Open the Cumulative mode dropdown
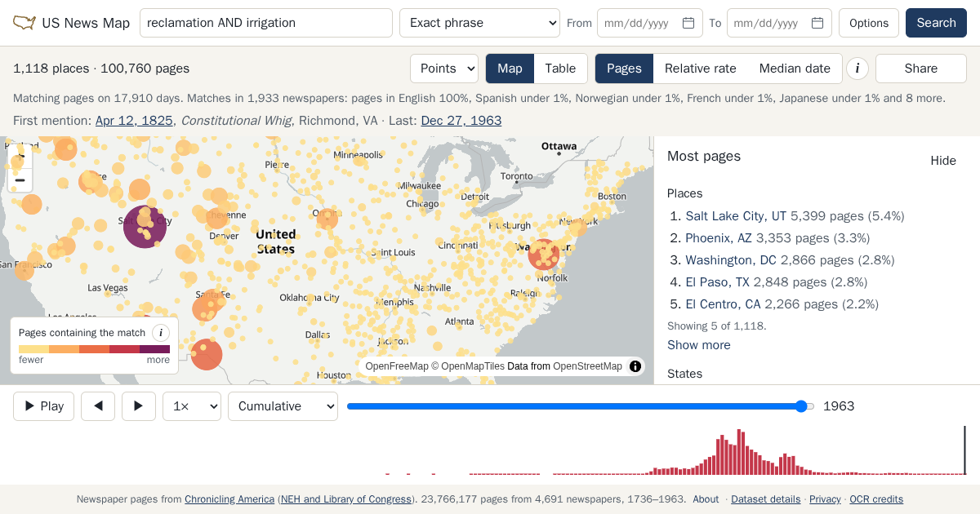 283,406
